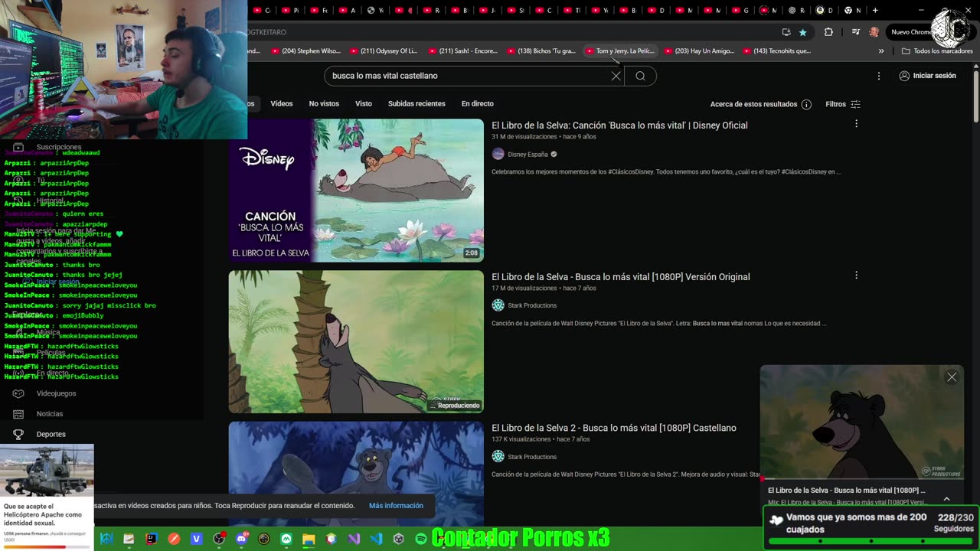The width and height of the screenshot is (980, 551).
Task: Click the install app icon in address bar
Action: (x=786, y=32)
